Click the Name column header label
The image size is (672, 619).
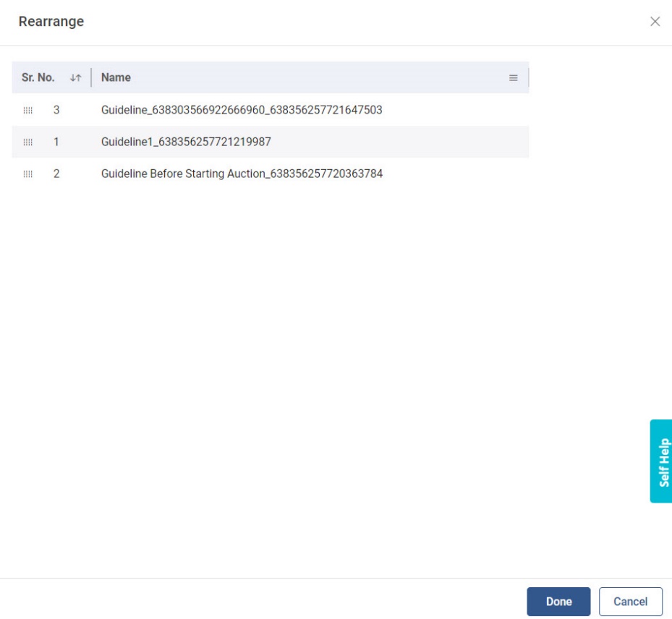(116, 77)
